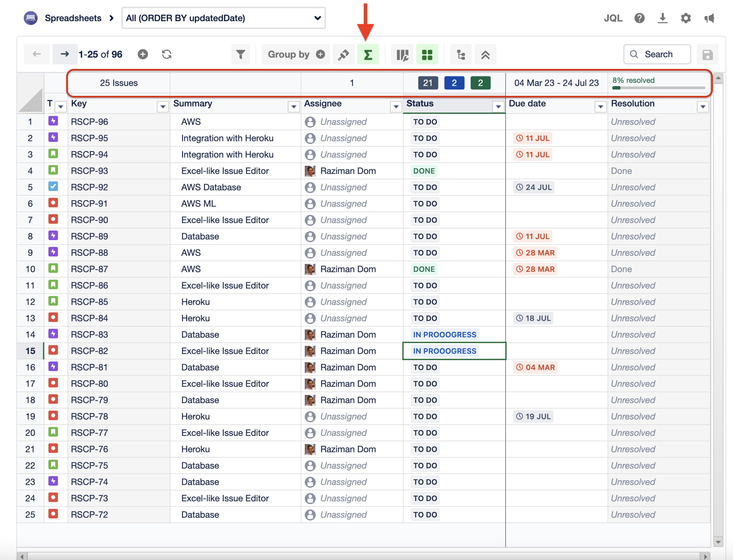The height and width of the screenshot is (560, 733).
Task: Go to next page arrow
Action: 64,54
